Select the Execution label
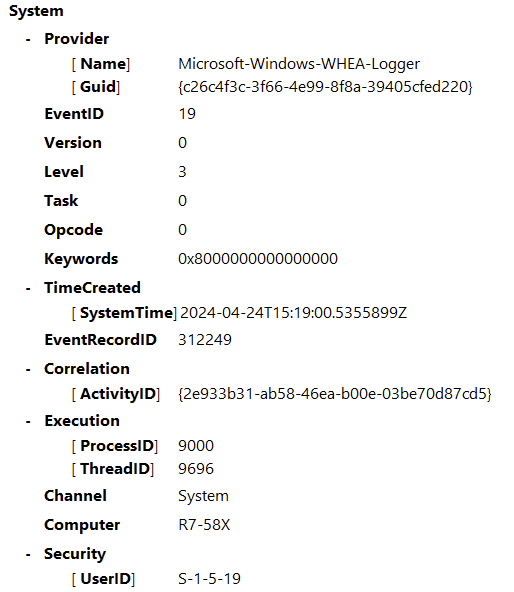Image resolution: width=514 pixels, height=592 pixels. pyautogui.click(x=82, y=421)
